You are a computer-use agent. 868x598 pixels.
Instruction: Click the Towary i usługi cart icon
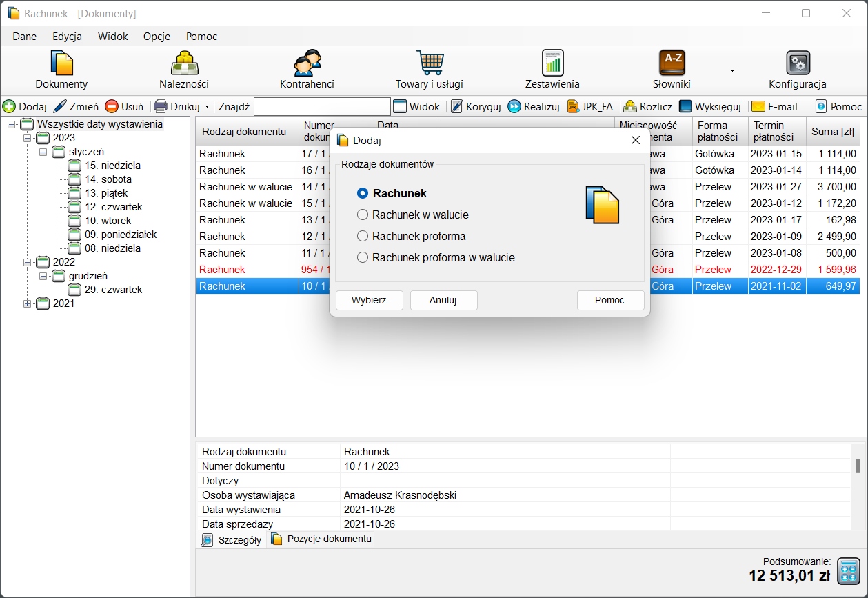pyautogui.click(x=429, y=63)
